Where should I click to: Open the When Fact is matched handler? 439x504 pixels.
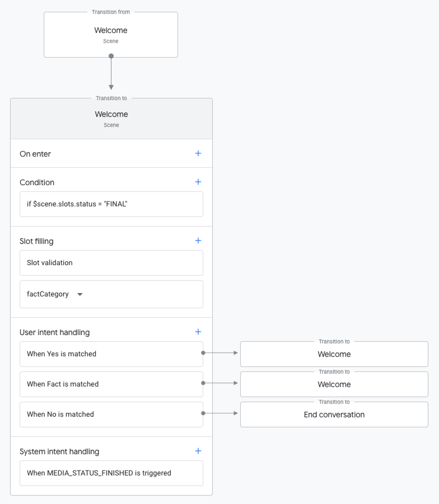(111, 384)
